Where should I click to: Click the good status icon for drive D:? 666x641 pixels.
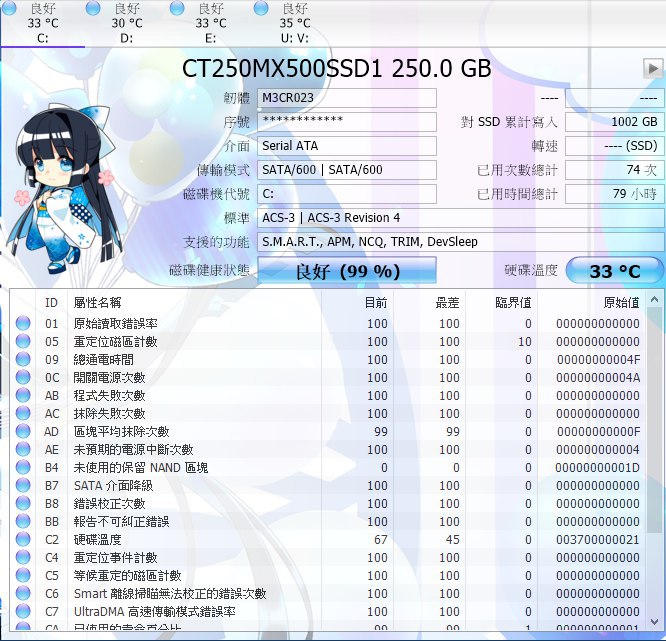[93, 8]
